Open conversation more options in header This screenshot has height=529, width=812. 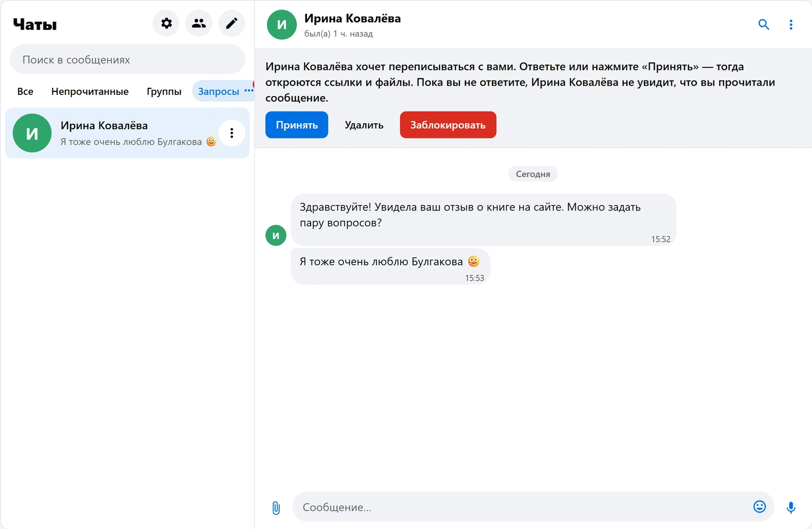pyautogui.click(x=791, y=24)
